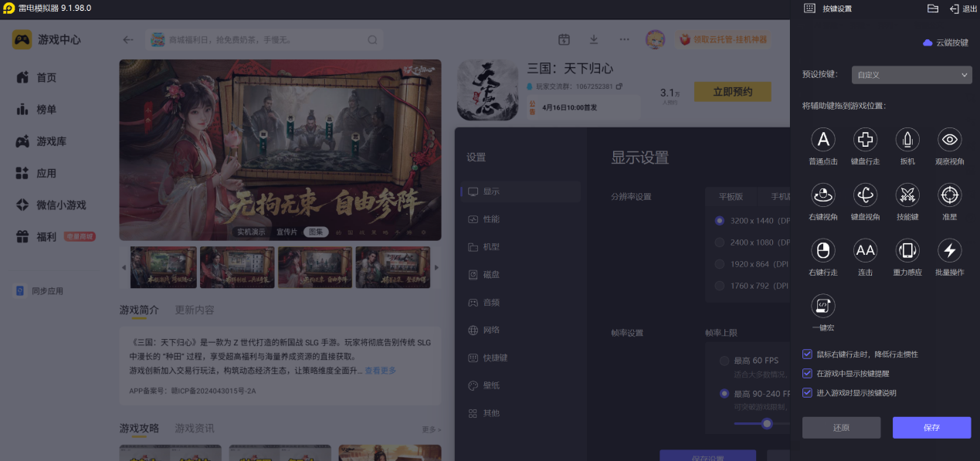Click 领取云托管-挂机神器 banner button
The width and height of the screenshot is (980, 461).
click(724, 39)
